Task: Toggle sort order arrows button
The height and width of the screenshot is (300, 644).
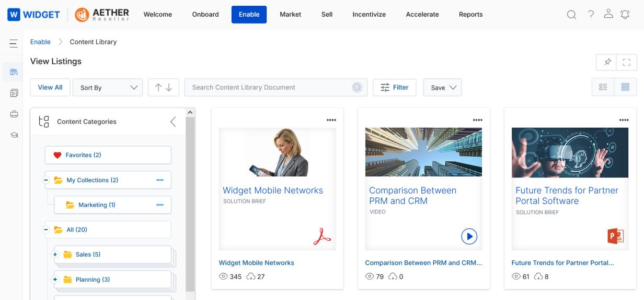Action: click(164, 87)
